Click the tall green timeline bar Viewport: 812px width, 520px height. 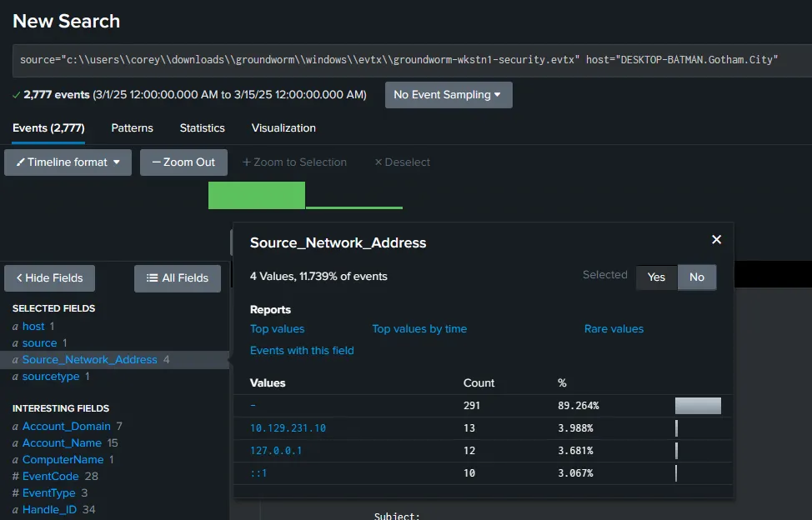click(x=256, y=195)
